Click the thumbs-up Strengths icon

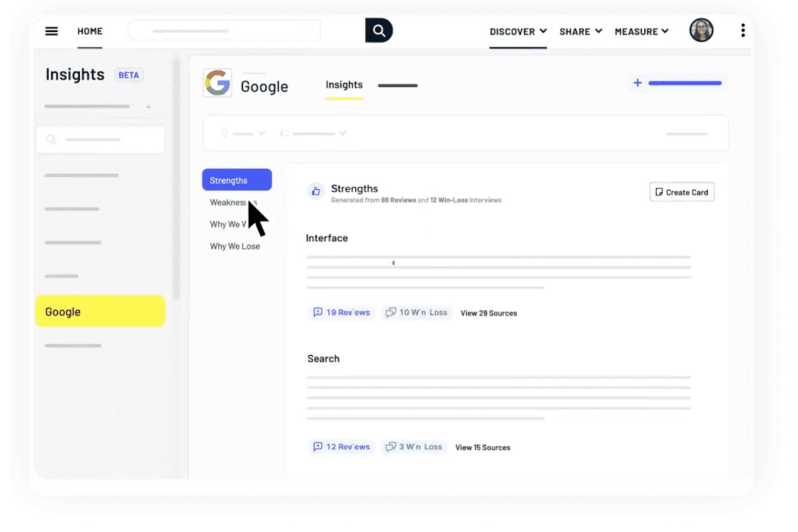pos(316,191)
